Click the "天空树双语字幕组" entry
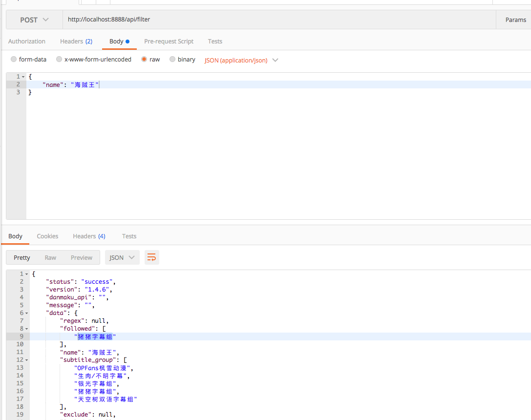 106,399
